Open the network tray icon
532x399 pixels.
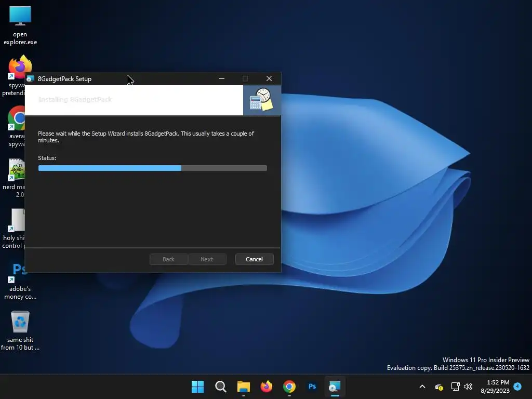click(455, 387)
